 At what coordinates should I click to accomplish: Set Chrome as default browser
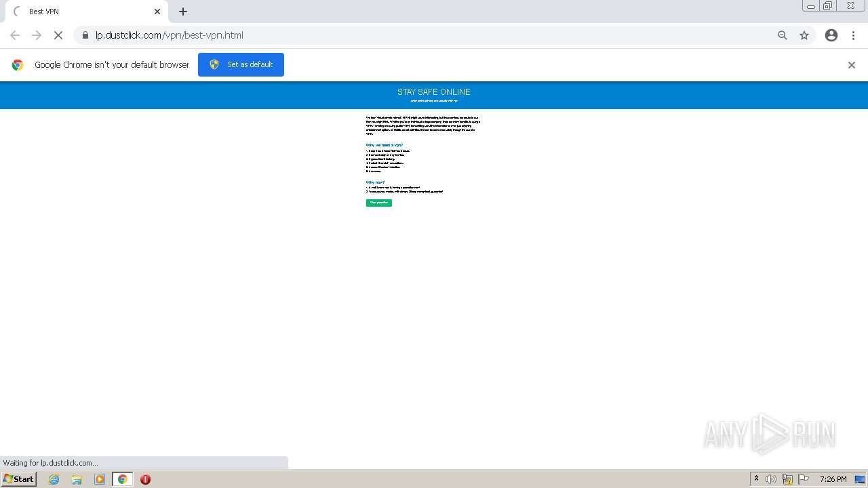pos(241,64)
